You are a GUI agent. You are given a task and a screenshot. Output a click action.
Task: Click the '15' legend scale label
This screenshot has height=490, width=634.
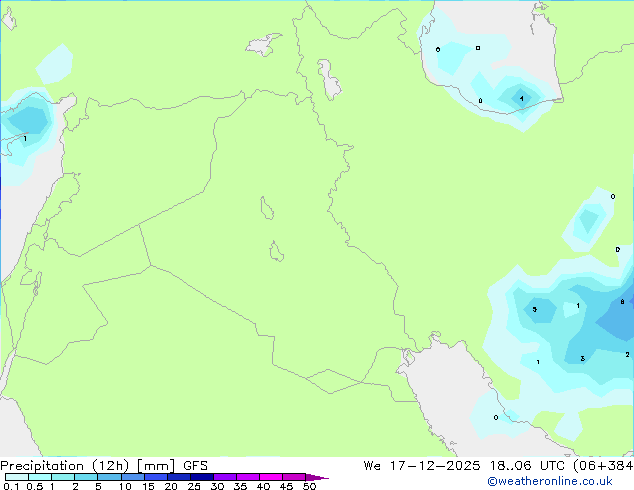click(x=148, y=486)
